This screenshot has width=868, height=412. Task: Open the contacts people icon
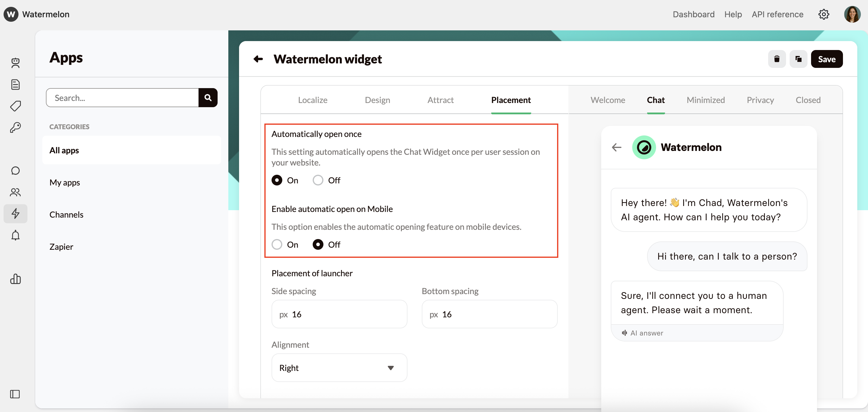(15, 192)
